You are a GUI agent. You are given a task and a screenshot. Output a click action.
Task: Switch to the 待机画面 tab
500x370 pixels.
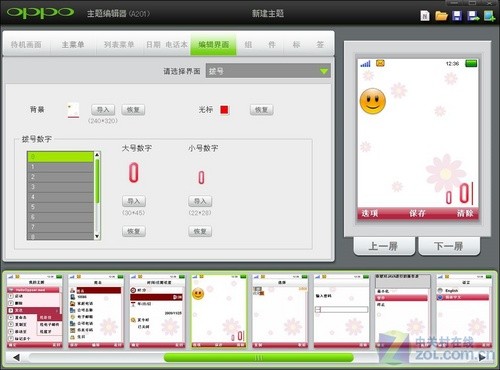coord(26,45)
